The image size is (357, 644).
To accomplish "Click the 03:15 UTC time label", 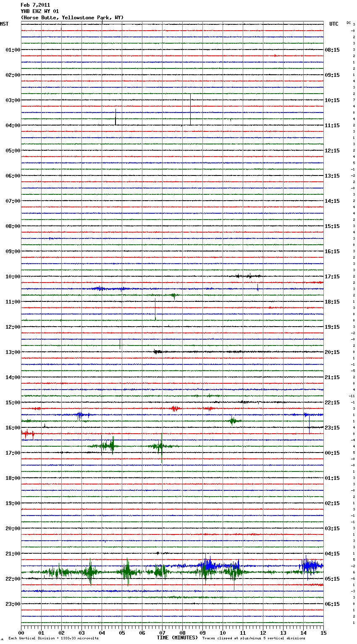I will (x=332, y=529).
